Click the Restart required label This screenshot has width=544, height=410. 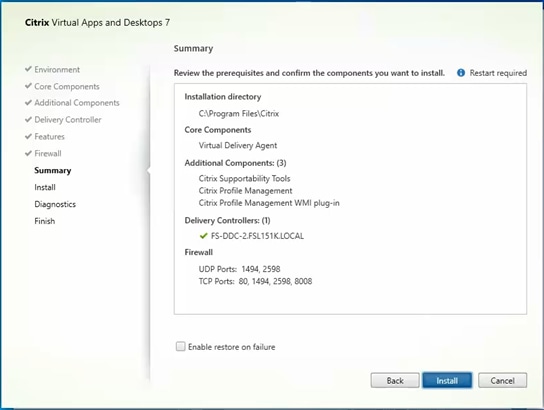(498, 73)
